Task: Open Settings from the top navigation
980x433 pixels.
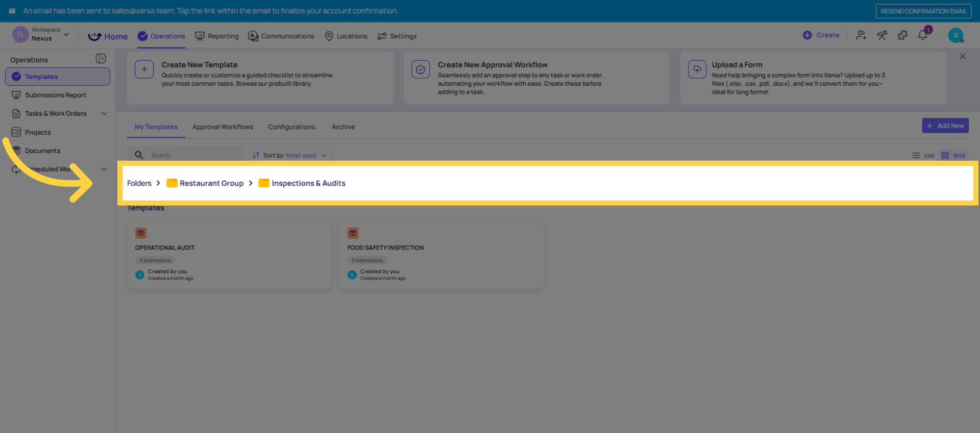Action: [x=397, y=36]
